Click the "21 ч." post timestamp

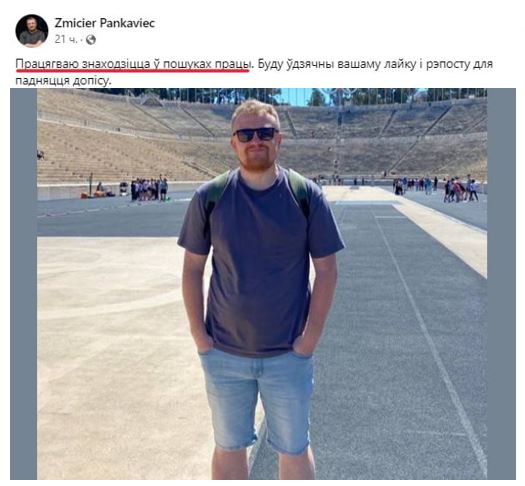pyautogui.click(x=66, y=39)
